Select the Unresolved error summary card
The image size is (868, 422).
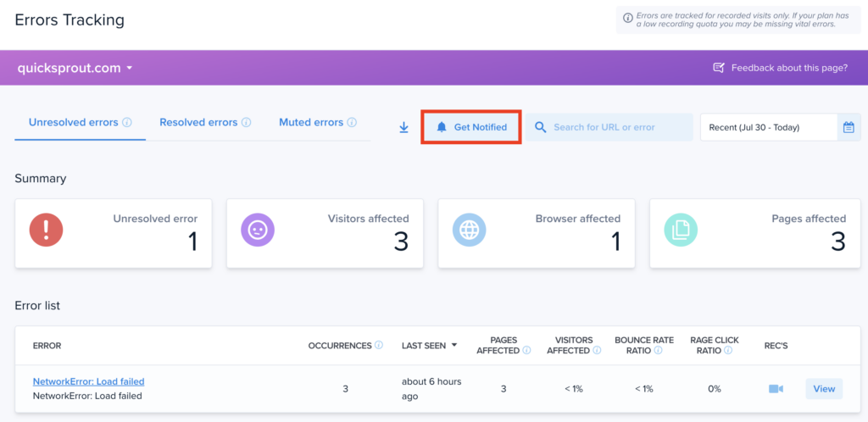[114, 234]
